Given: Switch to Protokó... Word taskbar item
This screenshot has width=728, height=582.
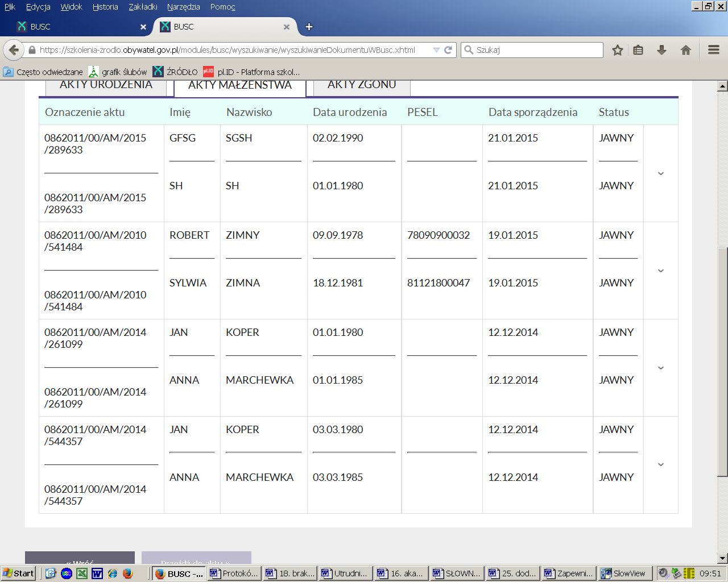Looking at the screenshot, I should (234, 573).
